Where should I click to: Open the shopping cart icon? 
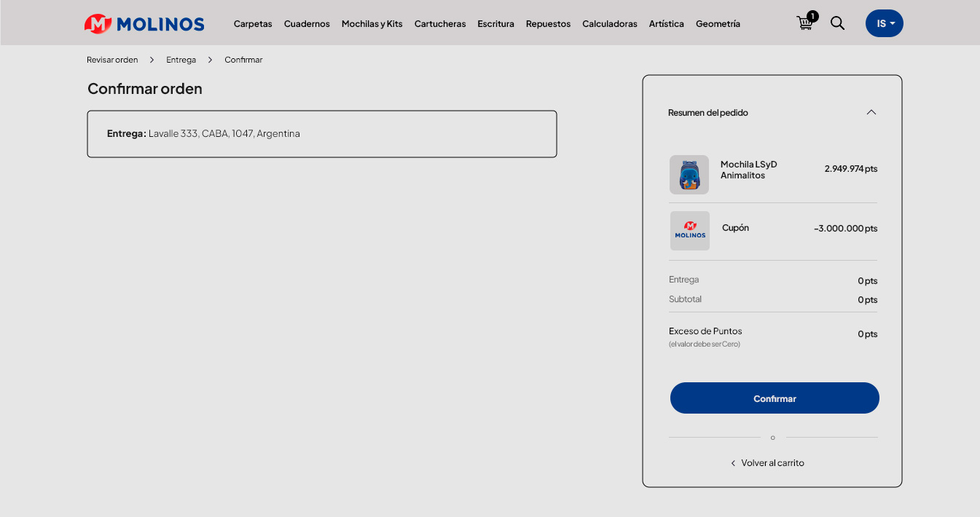(x=805, y=23)
